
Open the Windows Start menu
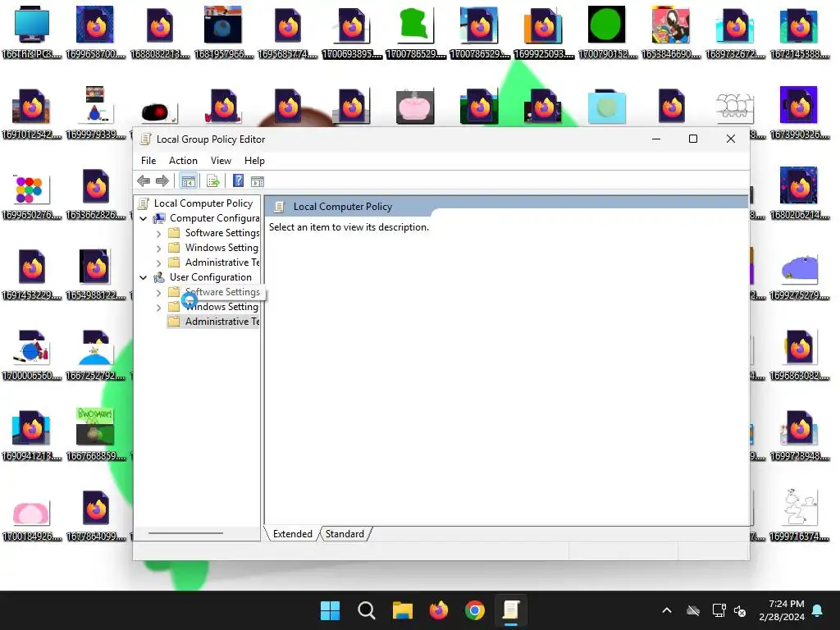[330, 610]
